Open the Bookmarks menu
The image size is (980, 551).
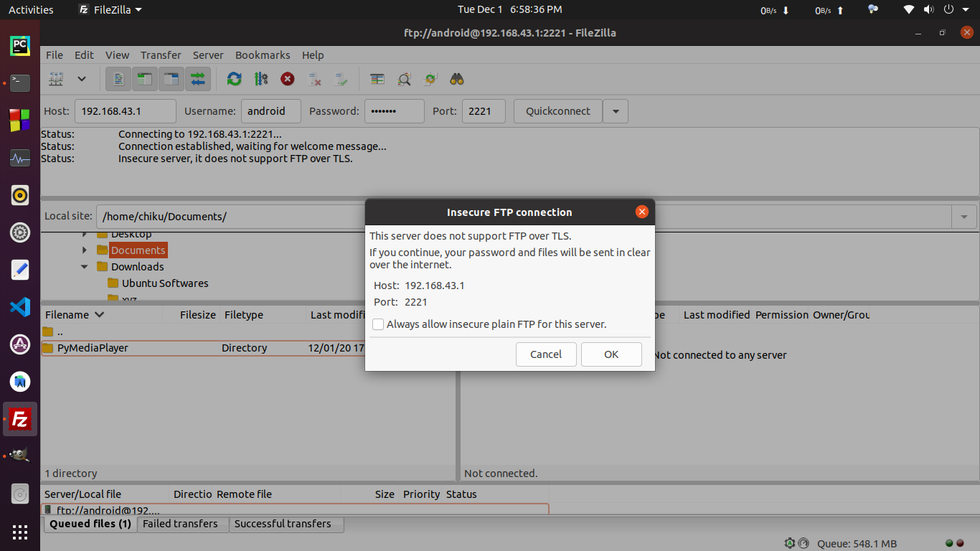[x=261, y=55]
